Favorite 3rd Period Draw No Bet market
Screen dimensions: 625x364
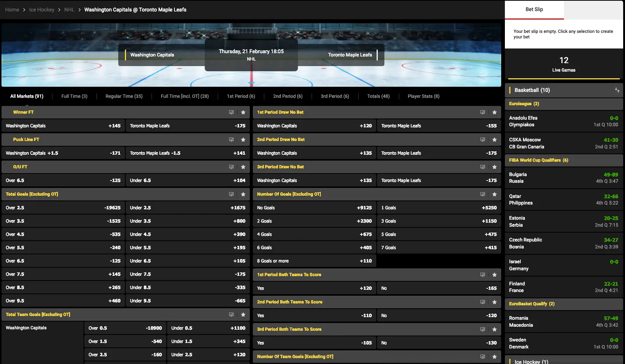click(x=494, y=167)
